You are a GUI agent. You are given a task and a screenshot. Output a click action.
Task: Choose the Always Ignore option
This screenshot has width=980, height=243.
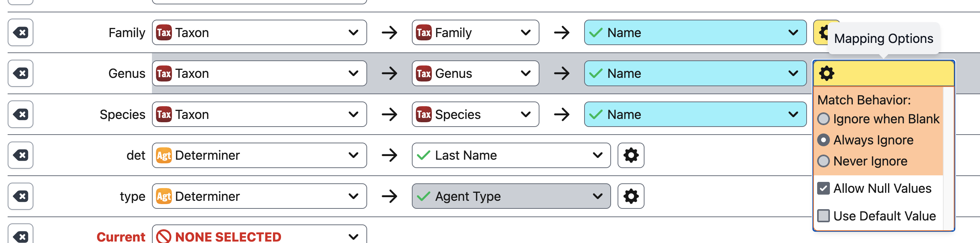(823, 140)
